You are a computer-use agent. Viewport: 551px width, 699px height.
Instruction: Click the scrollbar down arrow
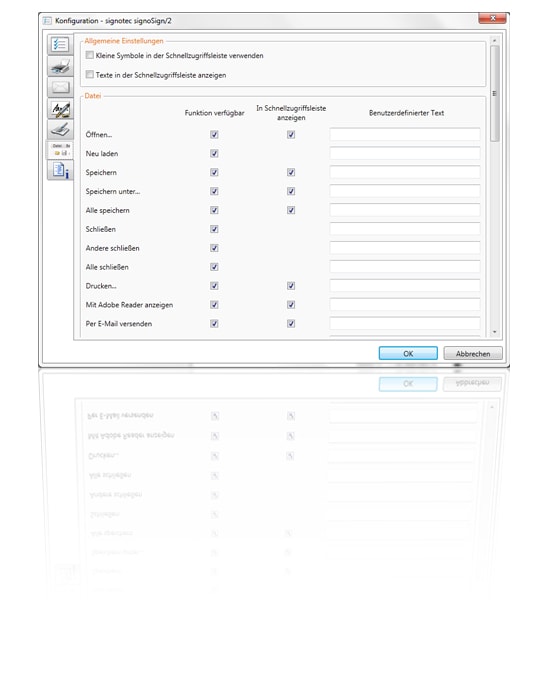(494, 332)
